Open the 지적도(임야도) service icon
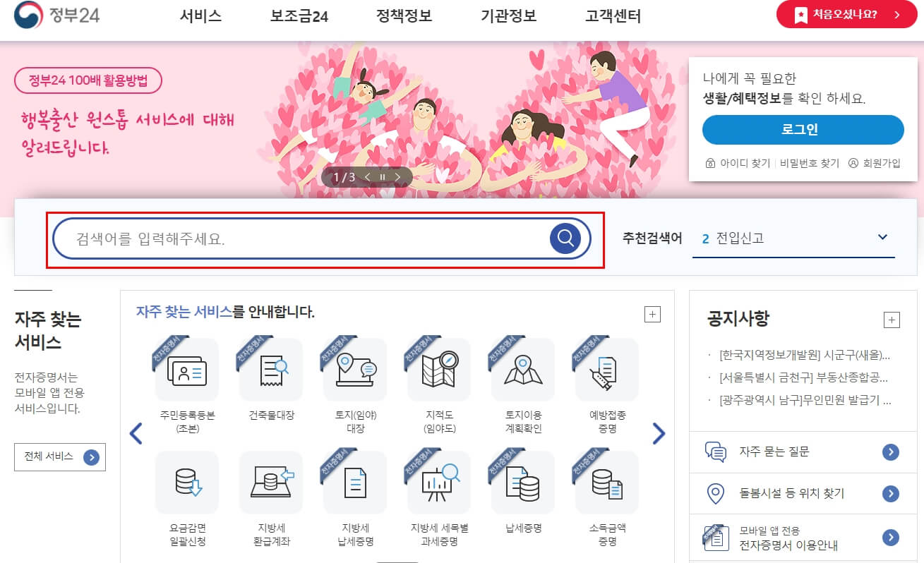The height and width of the screenshot is (563, 924). [439, 370]
